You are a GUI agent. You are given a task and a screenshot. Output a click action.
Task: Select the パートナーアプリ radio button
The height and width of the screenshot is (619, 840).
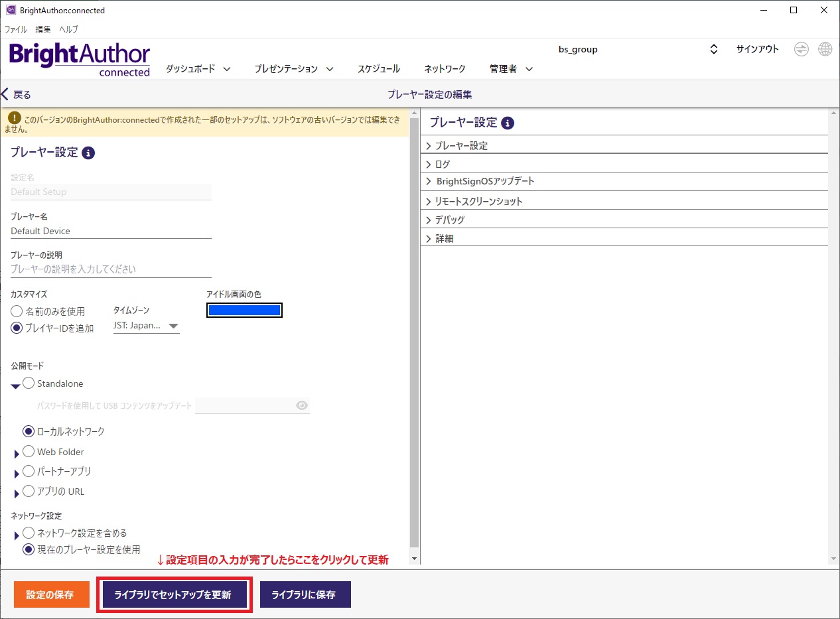click(x=29, y=471)
